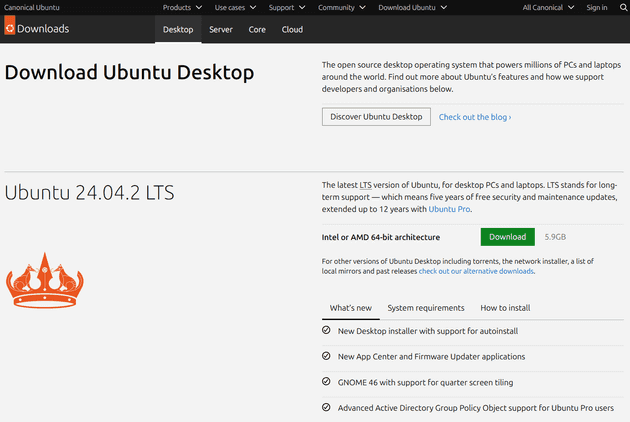The height and width of the screenshot is (422, 630).
Task: Select the Desktop tab
Action: (x=178, y=29)
